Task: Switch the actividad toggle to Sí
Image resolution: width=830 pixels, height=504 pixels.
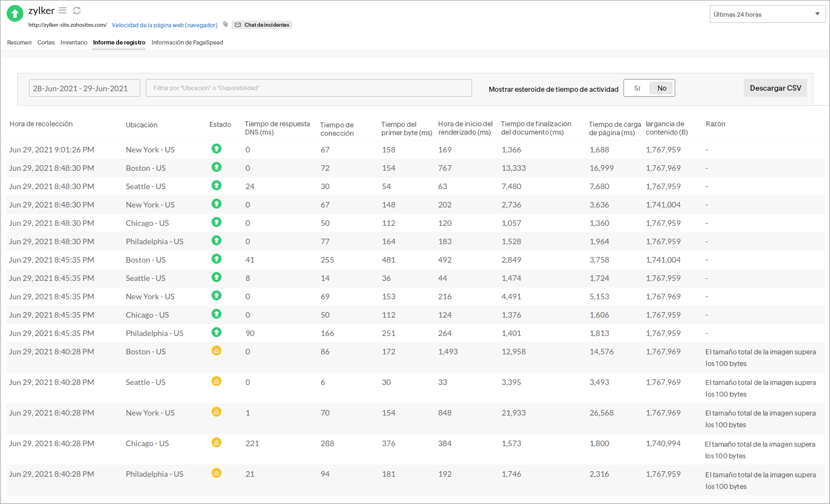Action: click(x=637, y=87)
